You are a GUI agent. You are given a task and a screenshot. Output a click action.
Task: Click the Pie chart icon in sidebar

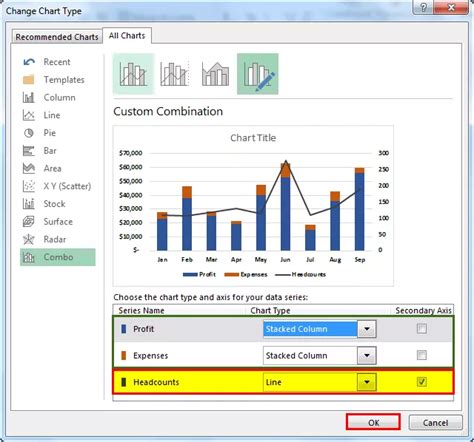[x=29, y=133]
